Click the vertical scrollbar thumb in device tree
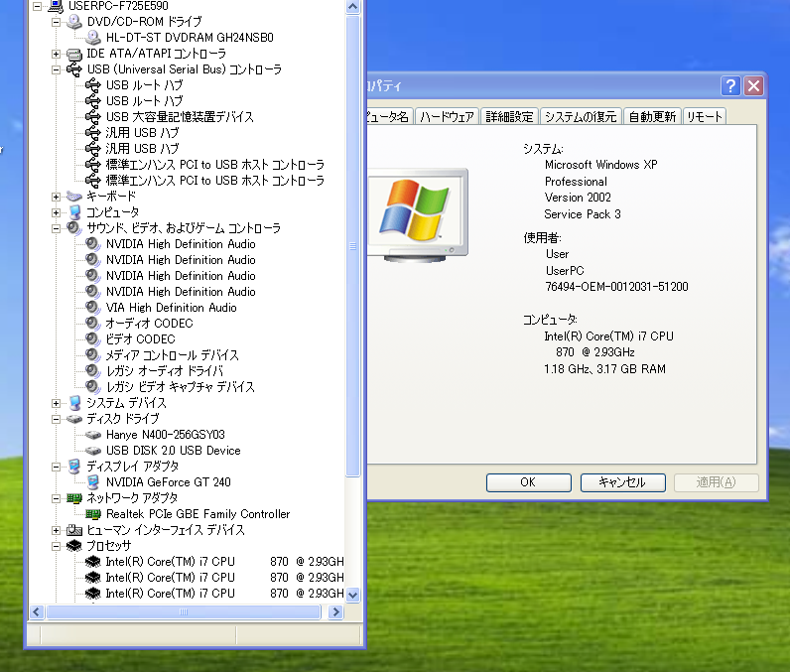 point(352,246)
